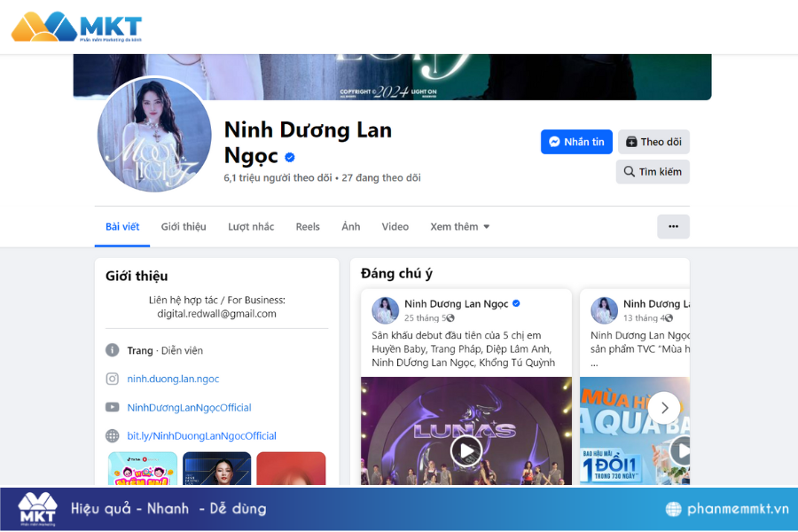Click the MKT logo in the top header
Image resolution: width=798 pixels, height=532 pixels.
point(76,27)
